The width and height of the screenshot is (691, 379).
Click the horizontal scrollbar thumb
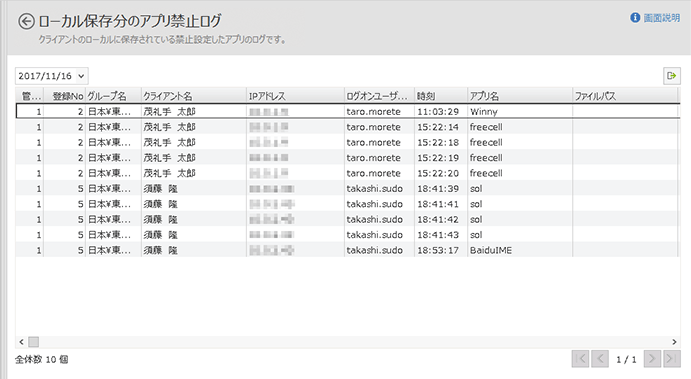click(33, 342)
